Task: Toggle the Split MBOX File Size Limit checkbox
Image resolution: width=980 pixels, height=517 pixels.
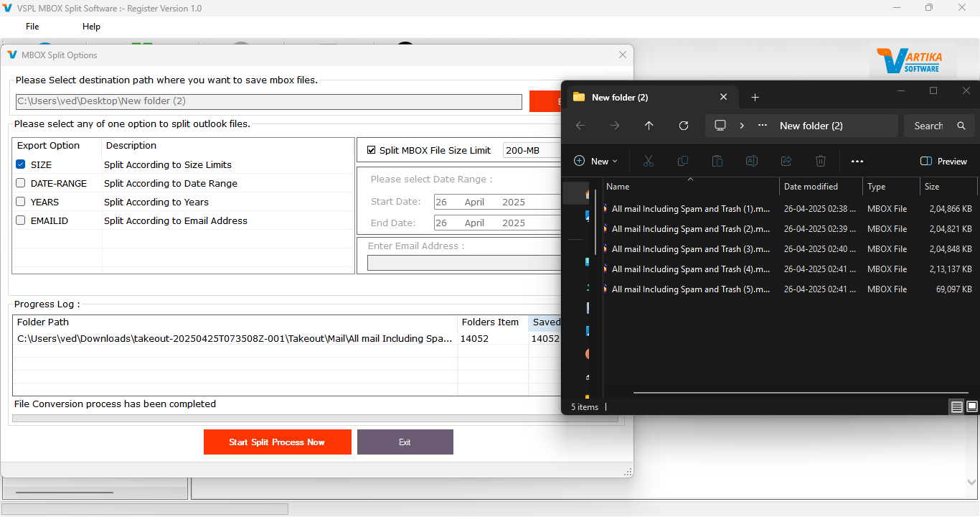Action: click(371, 150)
